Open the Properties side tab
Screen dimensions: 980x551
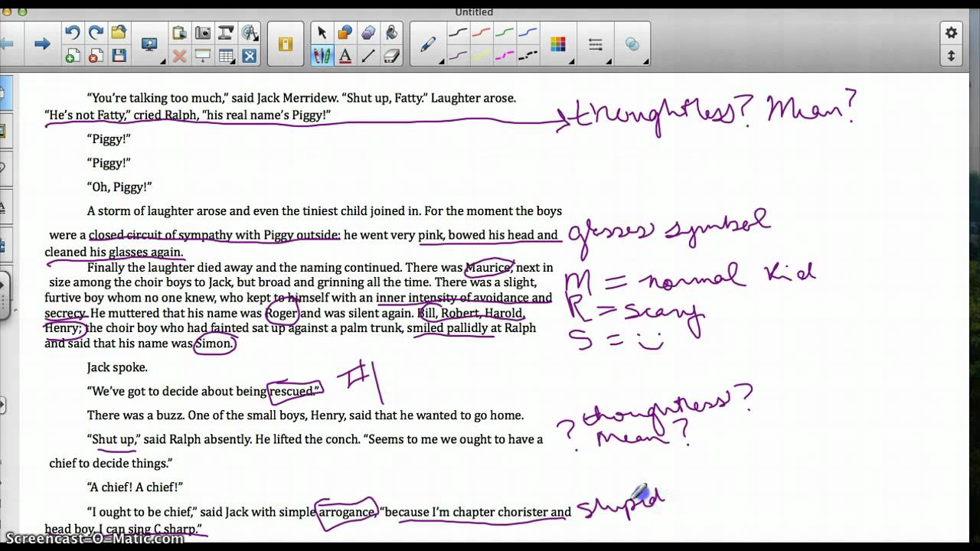click(x=3, y=207)
